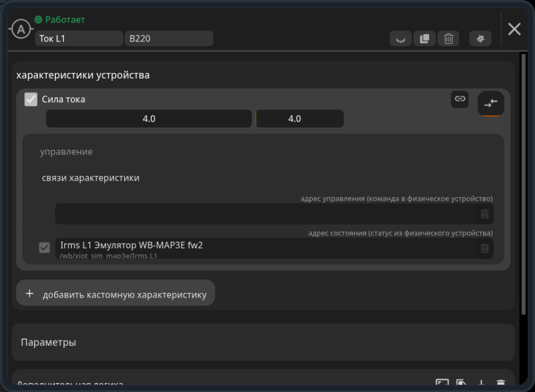Edit the device name field Ток L1
This screenshot has height=392, width=535.
[x=79, y=39]
